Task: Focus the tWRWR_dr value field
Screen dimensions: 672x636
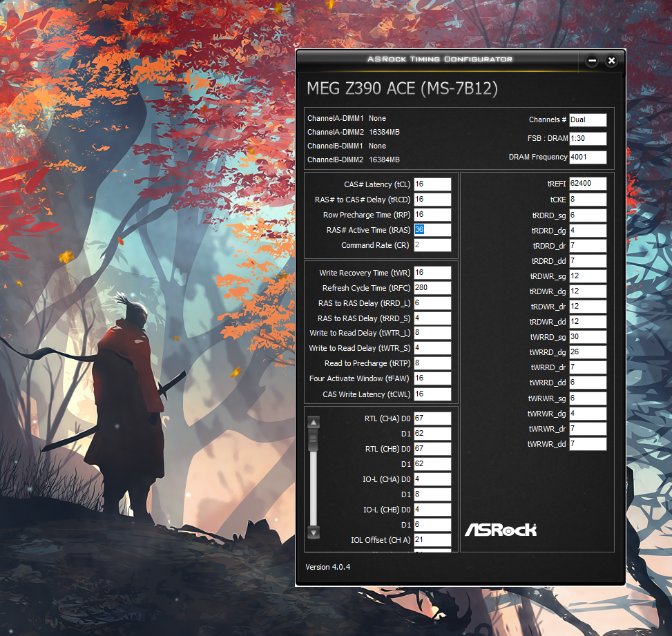Action: [588, 429]
